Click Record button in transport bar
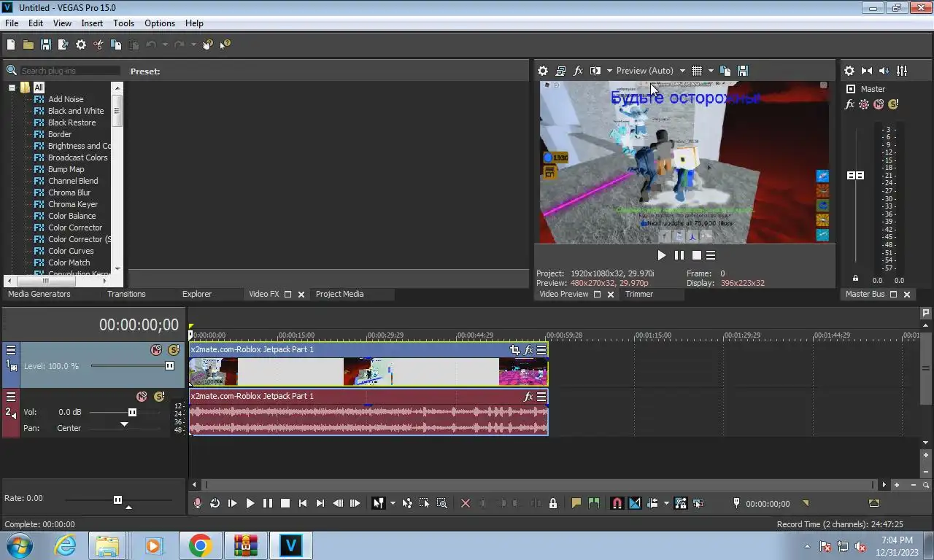The width and height of the screenshot is (934, 560). [198, 503]
